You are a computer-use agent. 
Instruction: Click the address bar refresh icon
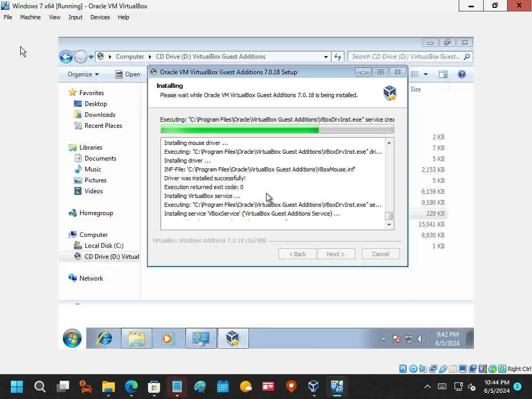pos(338,57)
